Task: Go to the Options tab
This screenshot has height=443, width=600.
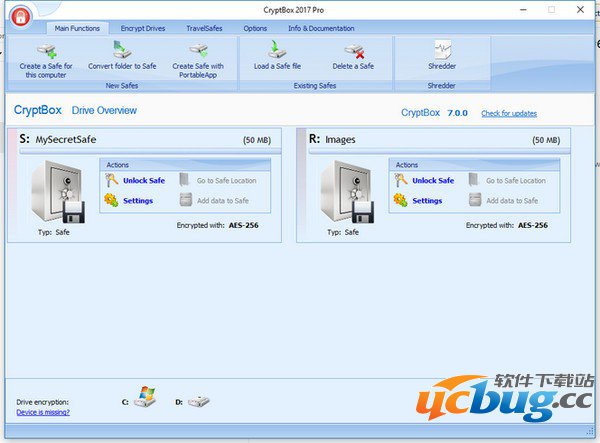Action: coord(255,28)
